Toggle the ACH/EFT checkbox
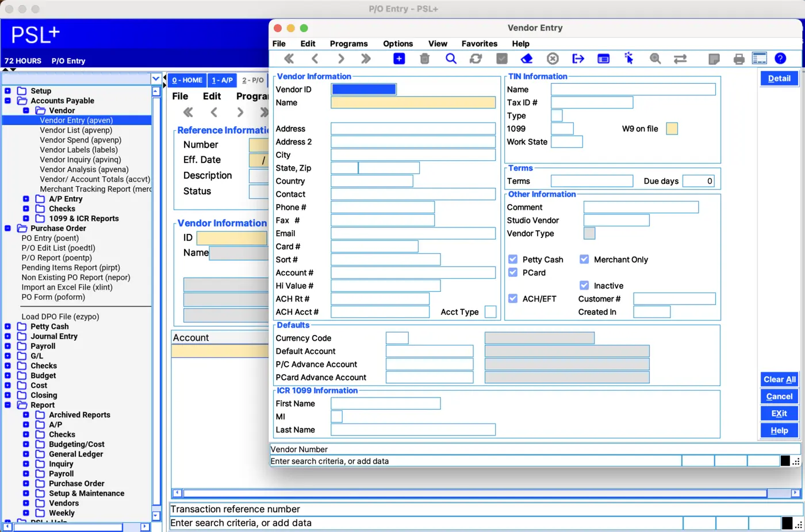The height and width of the screenshot is (532, 805). pos(513,299)
